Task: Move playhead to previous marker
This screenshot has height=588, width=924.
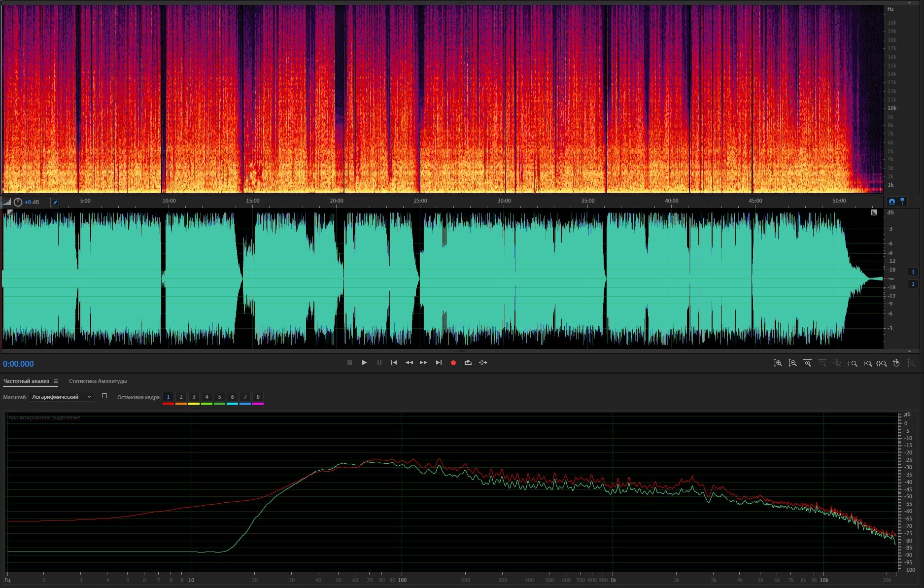Action: tap(394, 363)
